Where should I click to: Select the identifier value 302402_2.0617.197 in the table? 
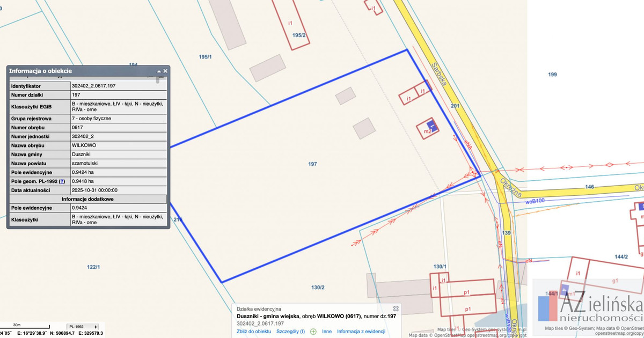pos(94,86)
